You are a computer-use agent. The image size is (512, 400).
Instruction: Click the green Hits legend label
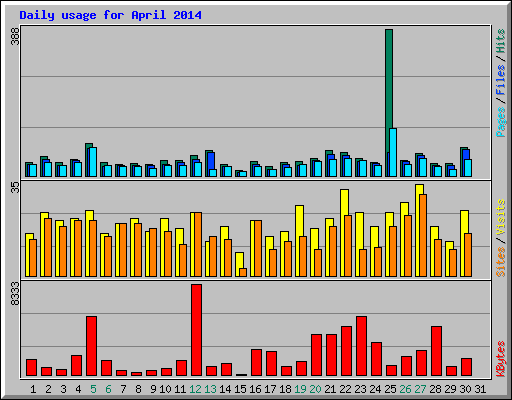tap(500, 41)
